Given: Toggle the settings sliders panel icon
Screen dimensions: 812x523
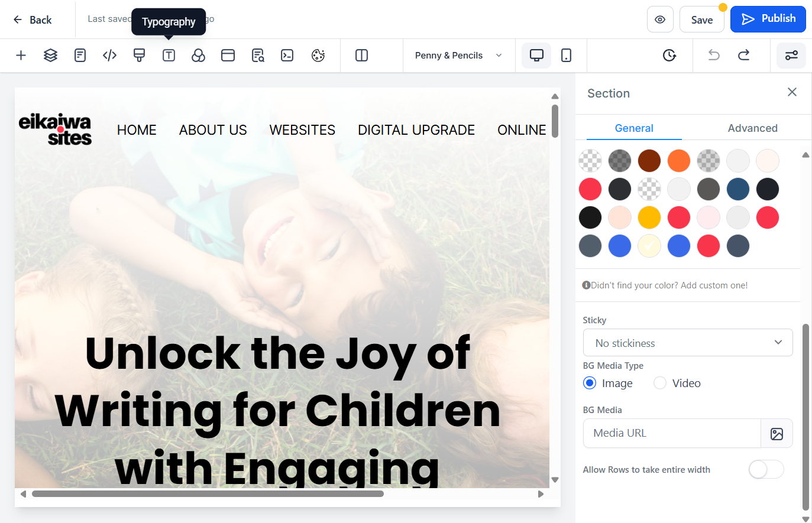Looking at the screenshot, I should click(x=791, y=56).
